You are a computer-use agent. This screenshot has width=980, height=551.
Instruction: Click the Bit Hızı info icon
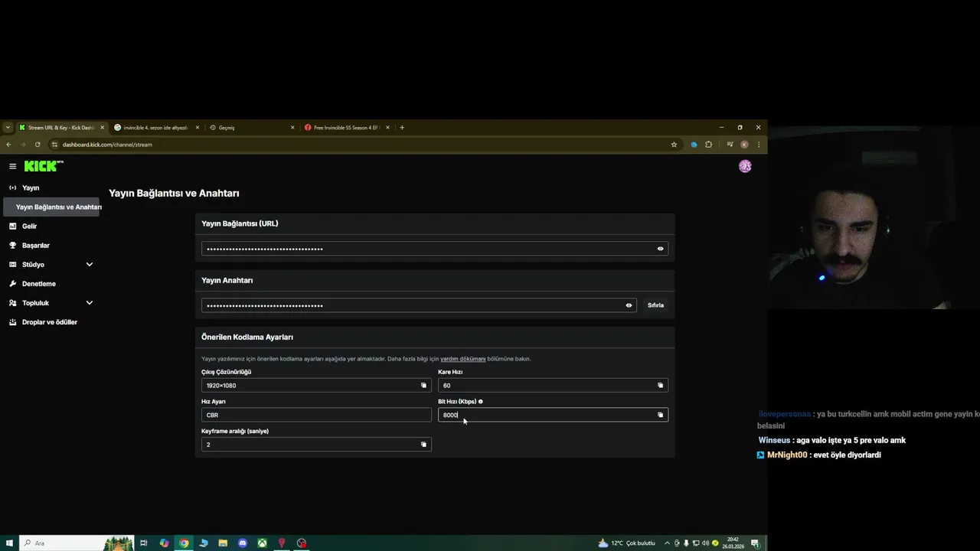click(480, 401)
